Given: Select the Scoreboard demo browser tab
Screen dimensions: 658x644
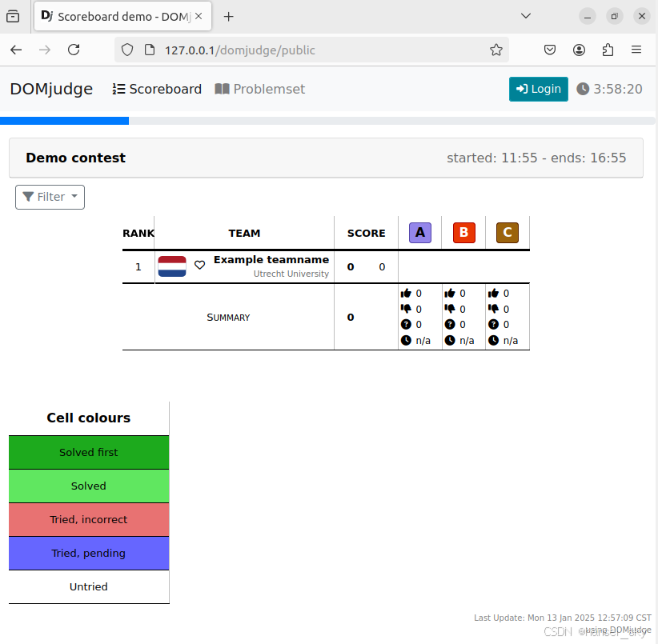Looking at the screenshot, I should [x=122, y=16].
